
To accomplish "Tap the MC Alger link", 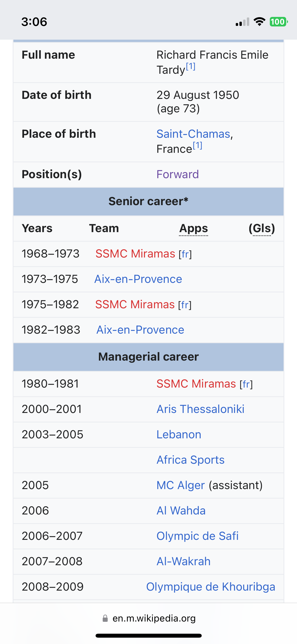I will (x=181, y=485).
